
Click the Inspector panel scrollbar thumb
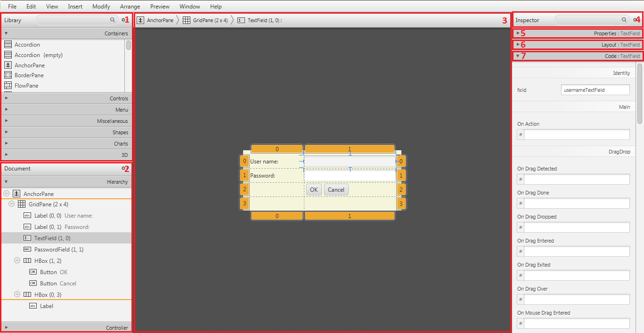click(640, 93)
